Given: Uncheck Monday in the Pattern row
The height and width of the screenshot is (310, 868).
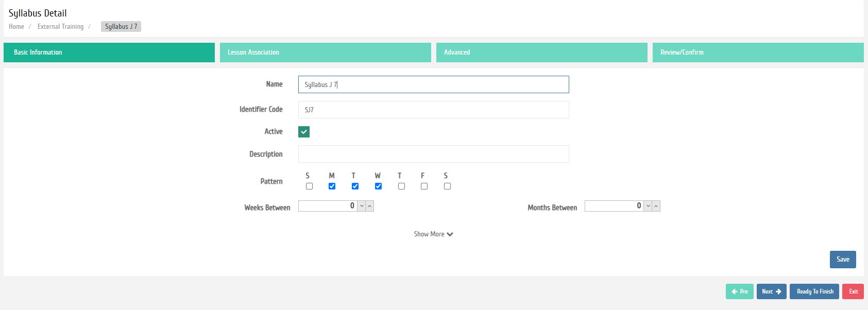Looking at the screenshot, I should pyautogui.click(x=332, y=186).
